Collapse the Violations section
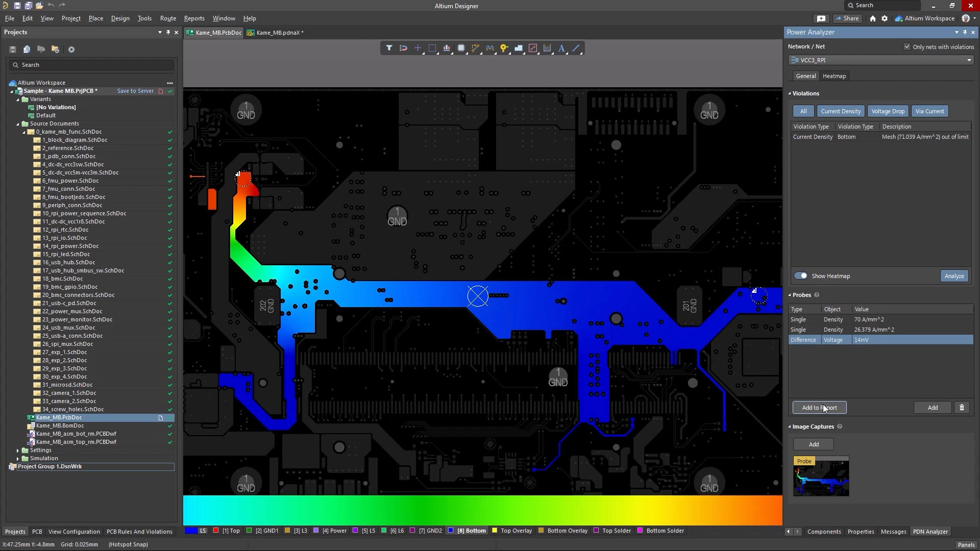This screenshot has height=551, width=980. click(x=790, y=93)
